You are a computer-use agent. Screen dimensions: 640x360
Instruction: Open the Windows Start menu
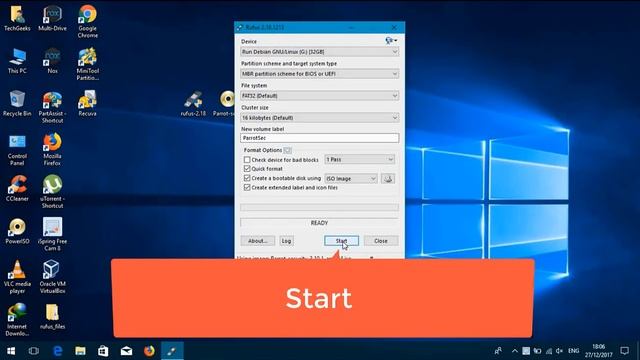pyautogui.click(x=11, y=351)
